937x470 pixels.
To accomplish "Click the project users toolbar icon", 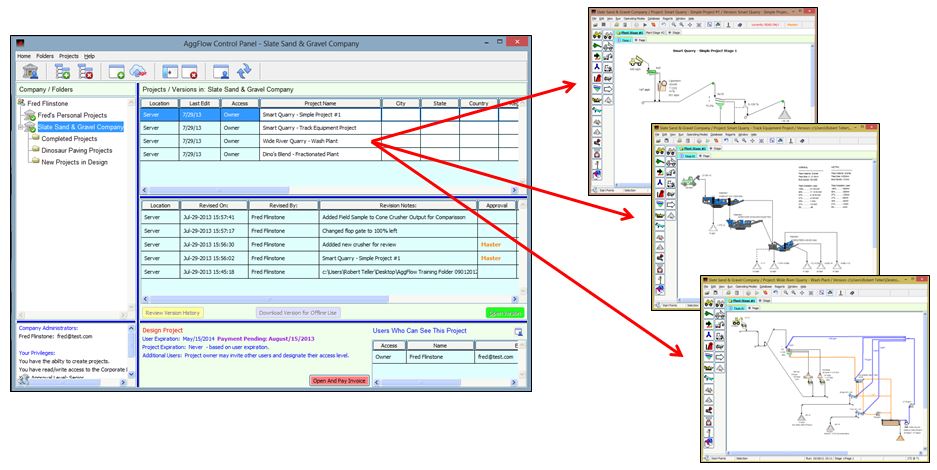I will click(x=221, y=72).
